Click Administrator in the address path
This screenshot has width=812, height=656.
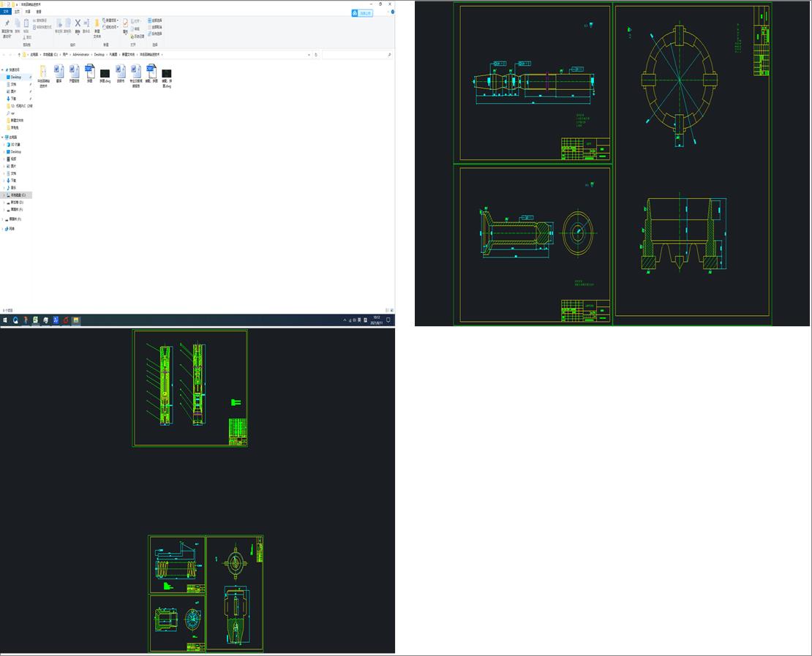tap(80, 54)
